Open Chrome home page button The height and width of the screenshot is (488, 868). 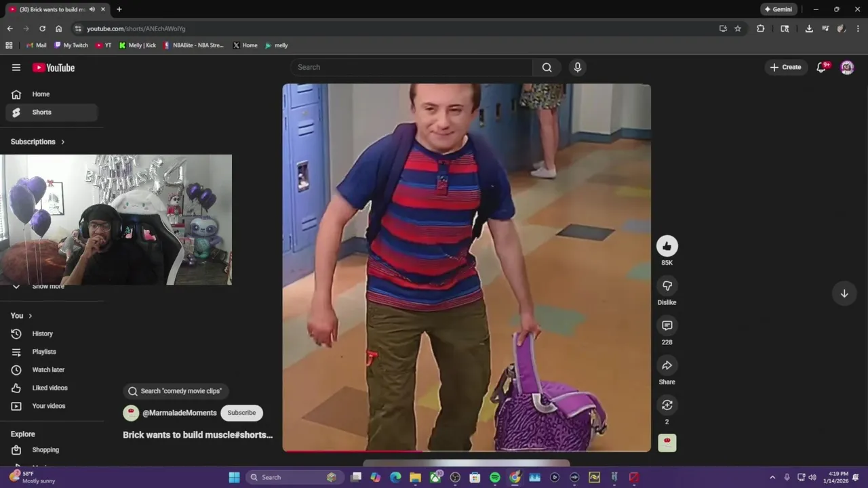[58, 28]
